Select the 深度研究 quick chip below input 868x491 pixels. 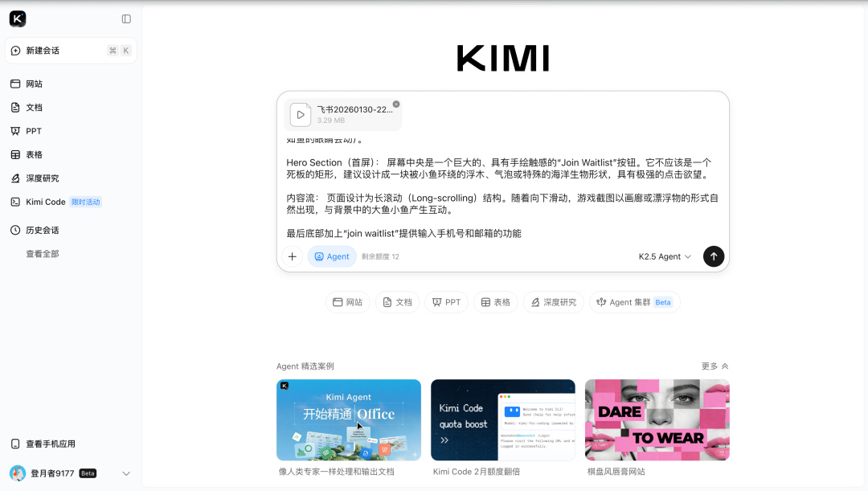click(554, 302)
